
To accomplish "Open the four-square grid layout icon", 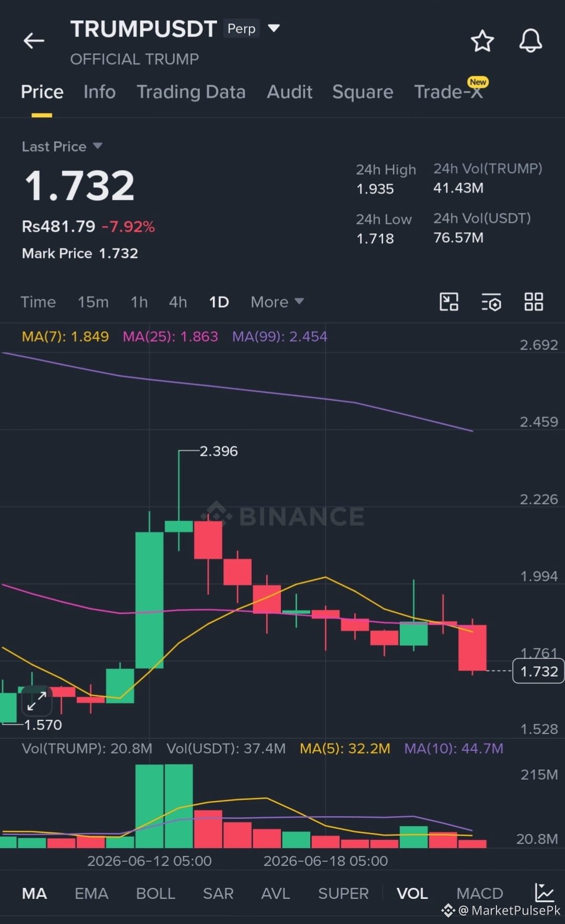I will click(x=534, y=302).
